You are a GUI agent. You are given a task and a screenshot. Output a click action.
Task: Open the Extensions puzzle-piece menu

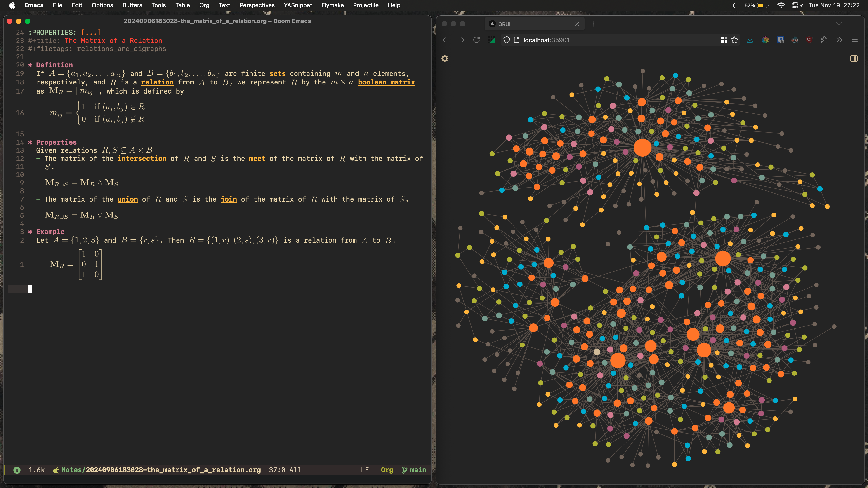point(824,40)
